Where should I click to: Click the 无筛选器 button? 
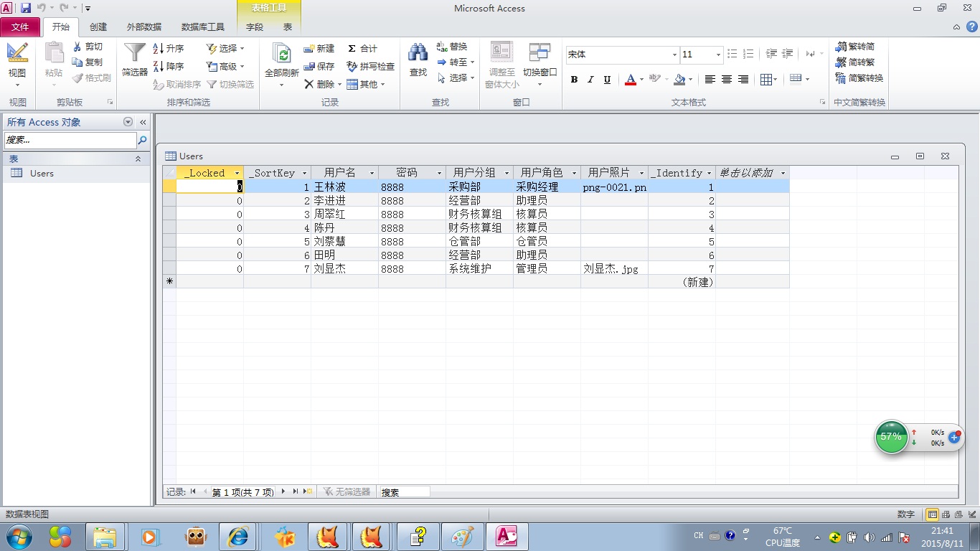pos(347,491)
